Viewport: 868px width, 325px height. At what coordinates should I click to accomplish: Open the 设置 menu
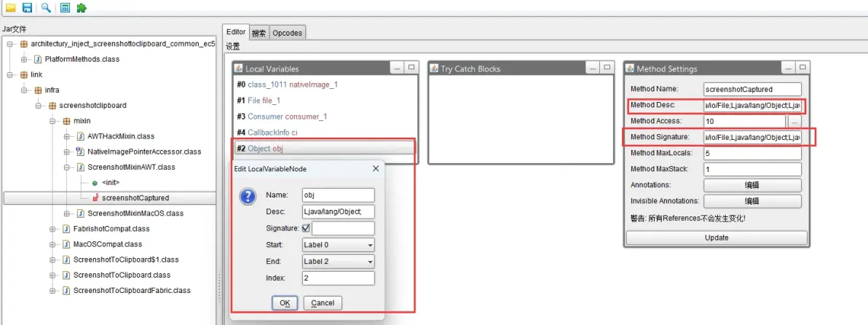coord(232,47)
